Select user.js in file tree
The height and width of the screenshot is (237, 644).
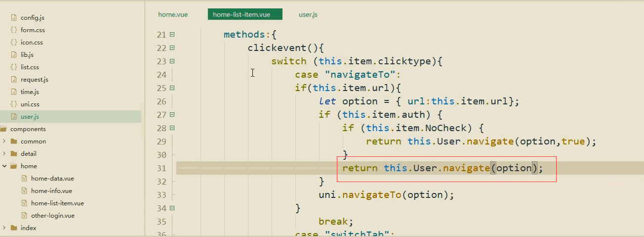point(71,116)
